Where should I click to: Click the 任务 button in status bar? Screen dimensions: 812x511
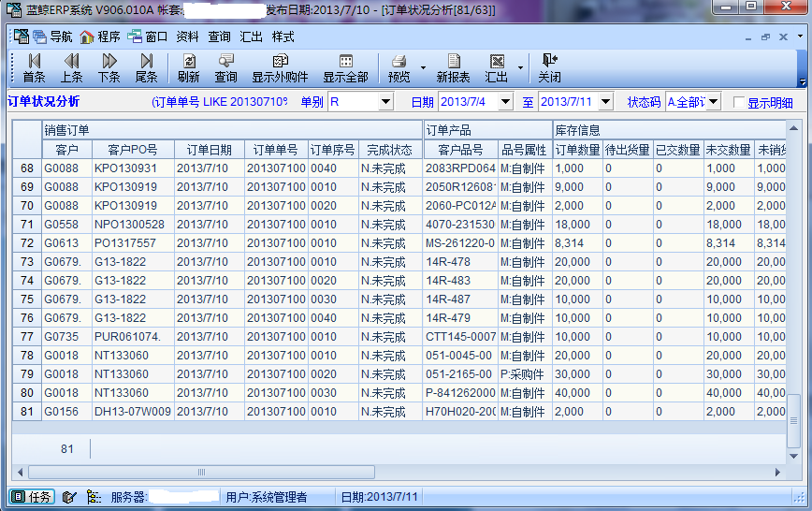32,497
